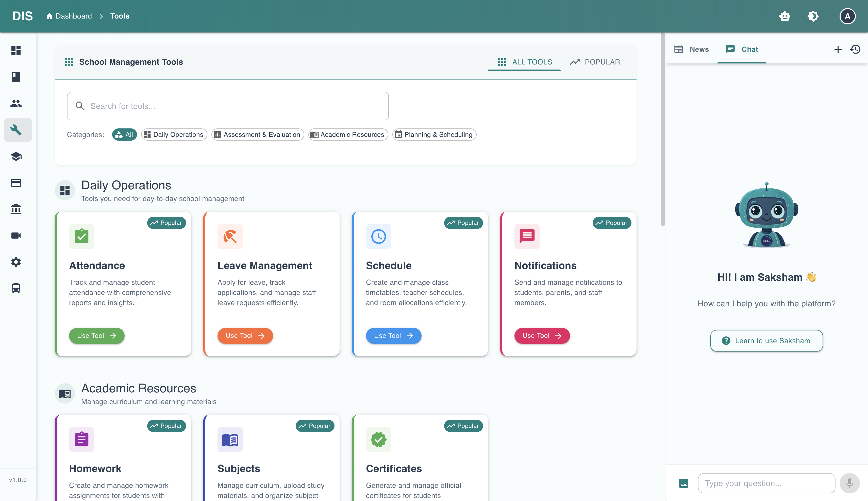
Task: Open the graduation cap sidebar icon
Action: 16,157
